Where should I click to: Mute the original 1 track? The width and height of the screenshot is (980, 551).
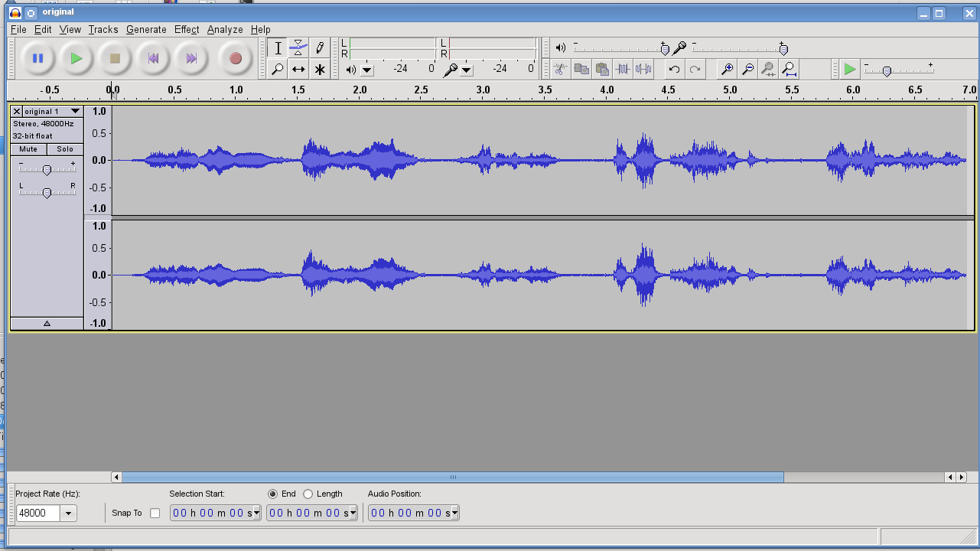tap(28, 148)
